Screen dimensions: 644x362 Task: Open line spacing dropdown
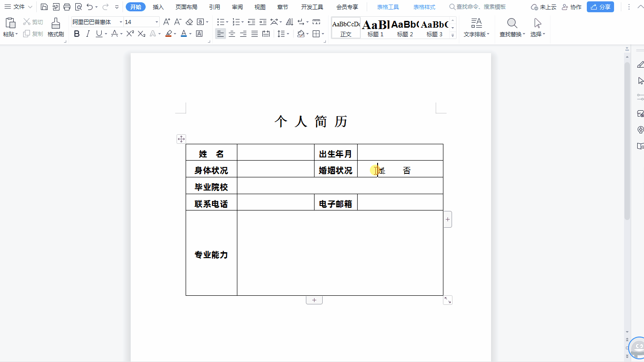pyautogui.click(x=289, y=34)
